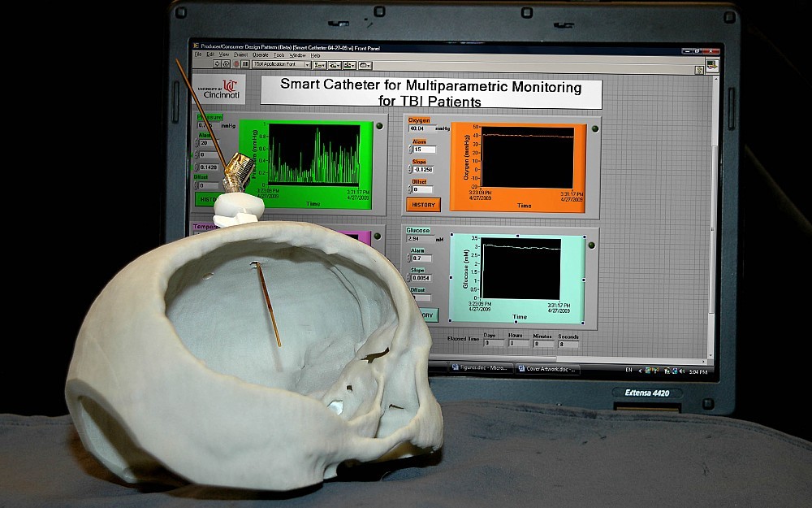Open the Align Objects toolbar dropdown
Image resolution: width=812 pixels, height=508 pixels.
(x=319, y=65)
